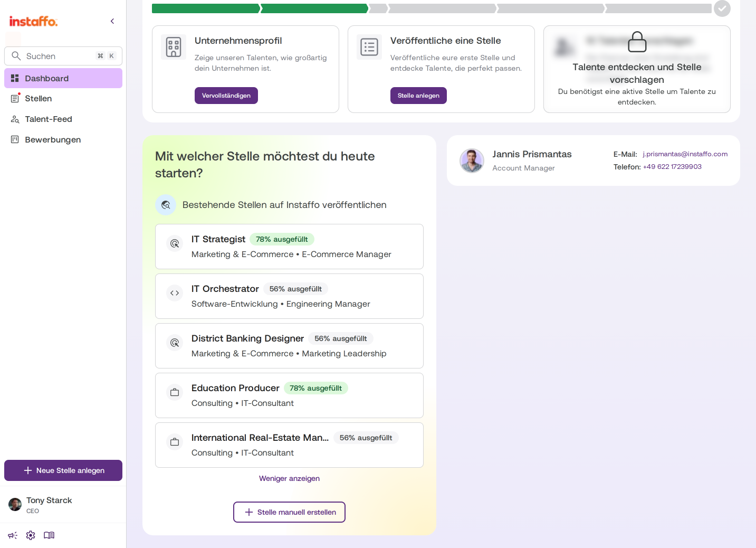The image size is (756, 548).
Task: Select the IT Strategist job card
Action: pos(289,247)
